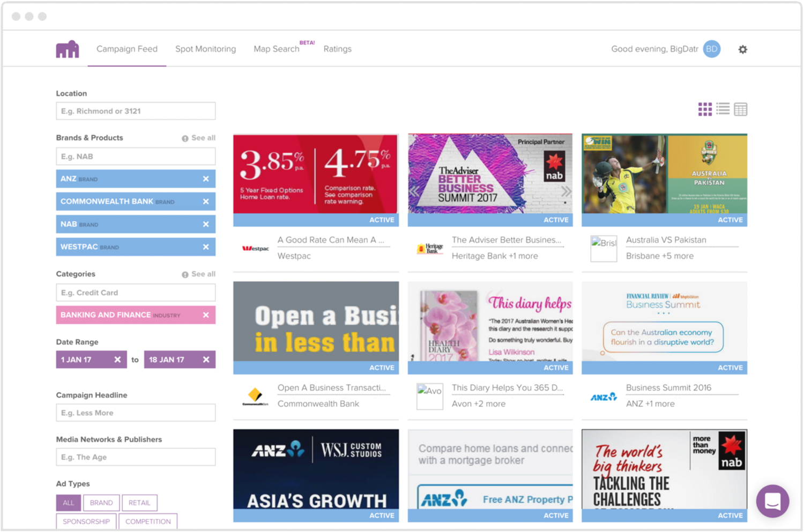Image resolution: width=804 pixels, height=532 pixels.
Task: Next slide arrow on Adviser Summit banner
Action: click(x=566, y=191)
